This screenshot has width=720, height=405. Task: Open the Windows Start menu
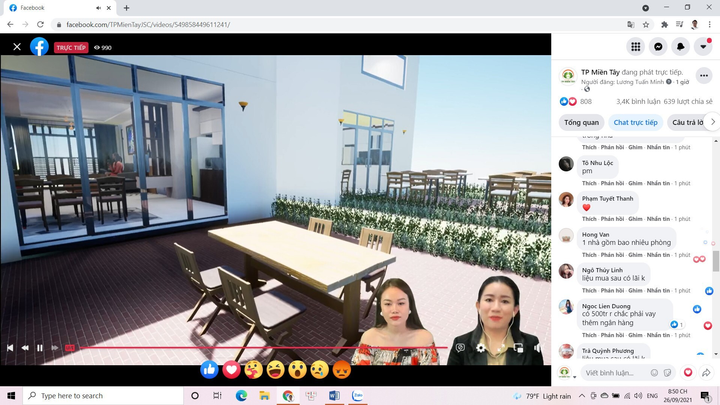point(11,395)
